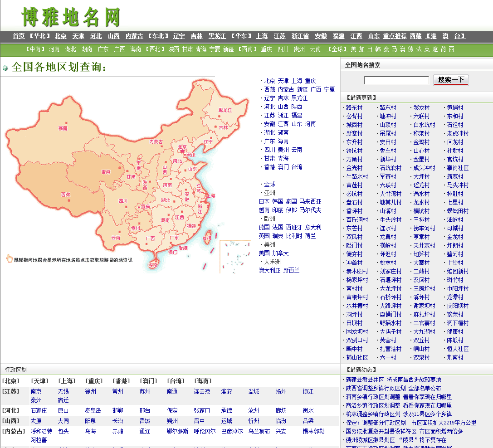Open [天津] in 行政区划 table
The width and height of the screenshot is (493, 448).
click(x=39, y=381)
